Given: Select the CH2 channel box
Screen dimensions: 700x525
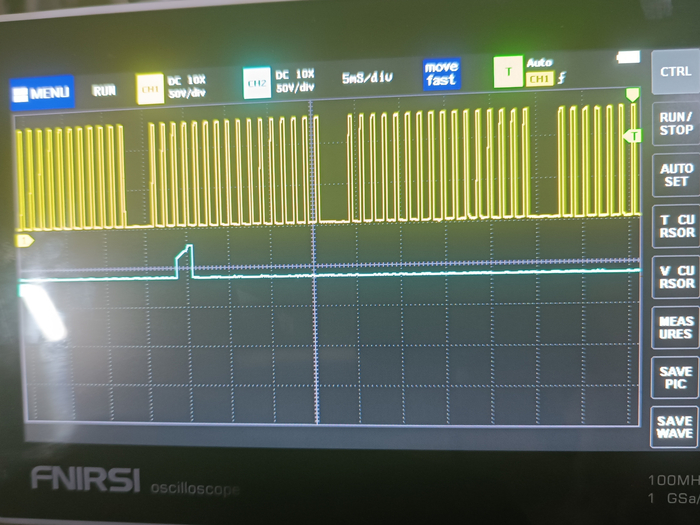Looking at the screenshot, I should [x=257, y=83].
